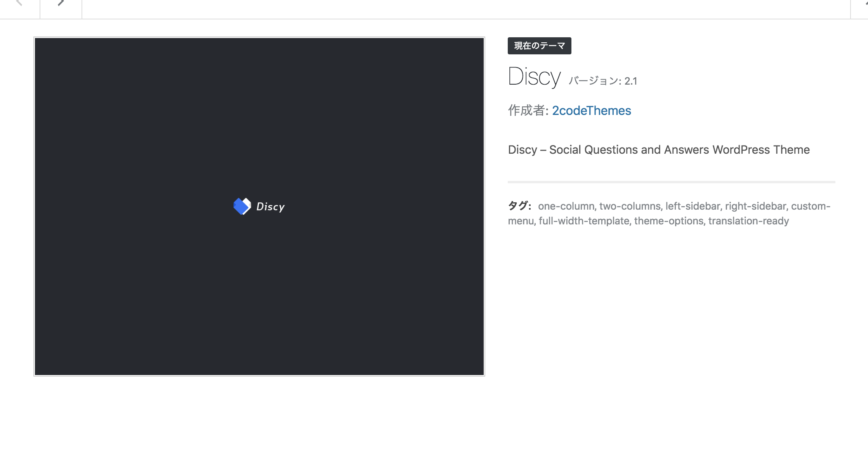The width and height of the screenshot is (868, 455).
Task: Click the theme-options tag text
Action: [668, 221]
